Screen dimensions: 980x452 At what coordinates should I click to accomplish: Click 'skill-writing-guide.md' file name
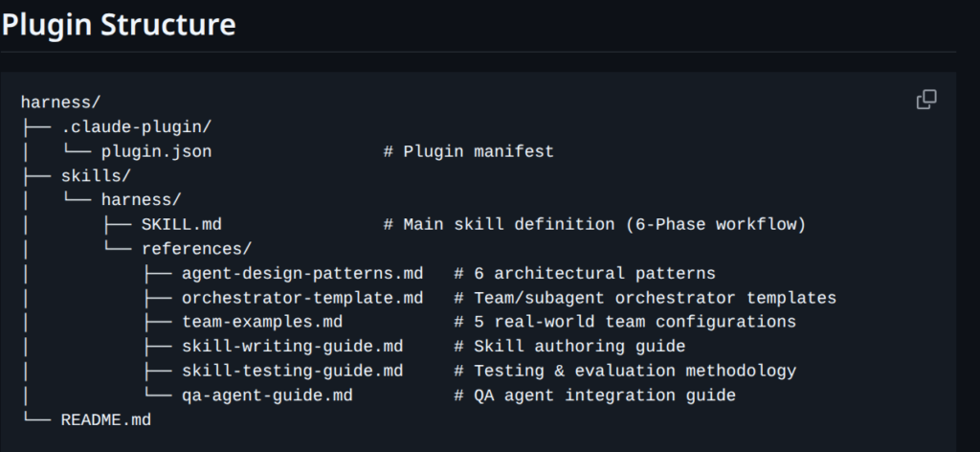coord(293,347)
